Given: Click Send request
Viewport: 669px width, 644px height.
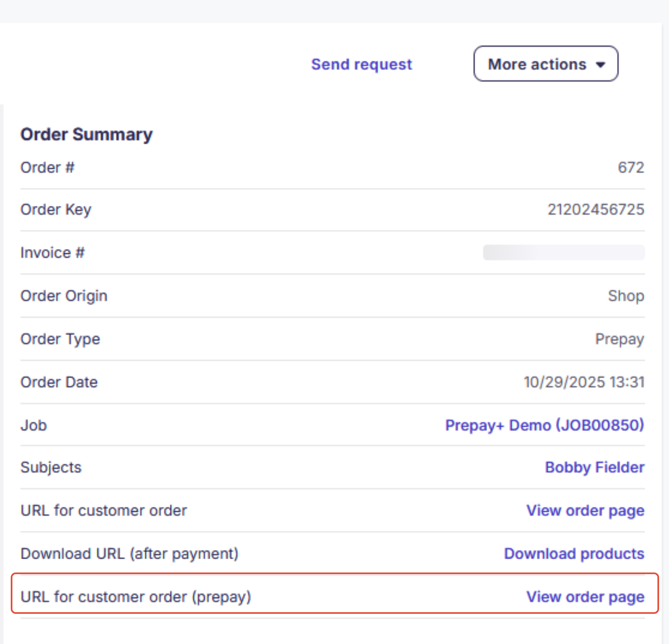Looking at the screenshot, I should 361,64.
